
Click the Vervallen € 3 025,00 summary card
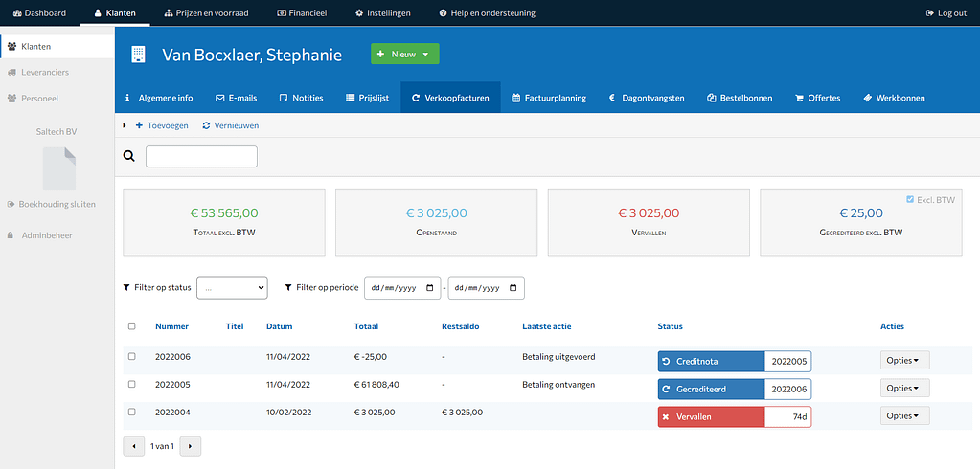pyautogui.click(x=649, y=222)
